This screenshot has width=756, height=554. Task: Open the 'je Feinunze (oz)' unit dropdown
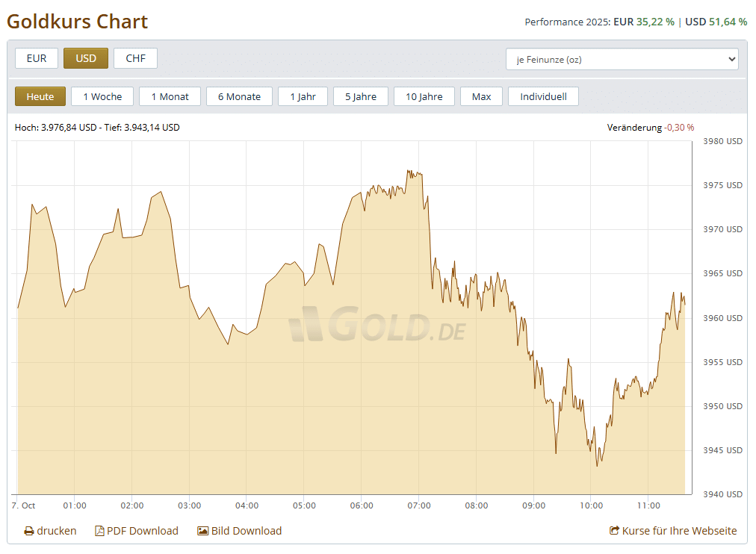click(x=622, y=59)
